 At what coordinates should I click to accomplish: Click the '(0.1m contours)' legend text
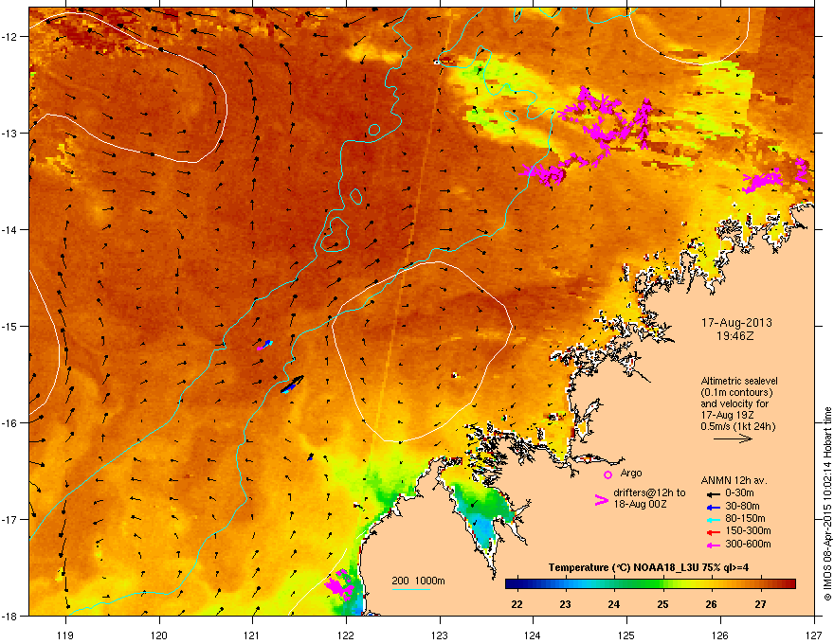click(736, 393)
